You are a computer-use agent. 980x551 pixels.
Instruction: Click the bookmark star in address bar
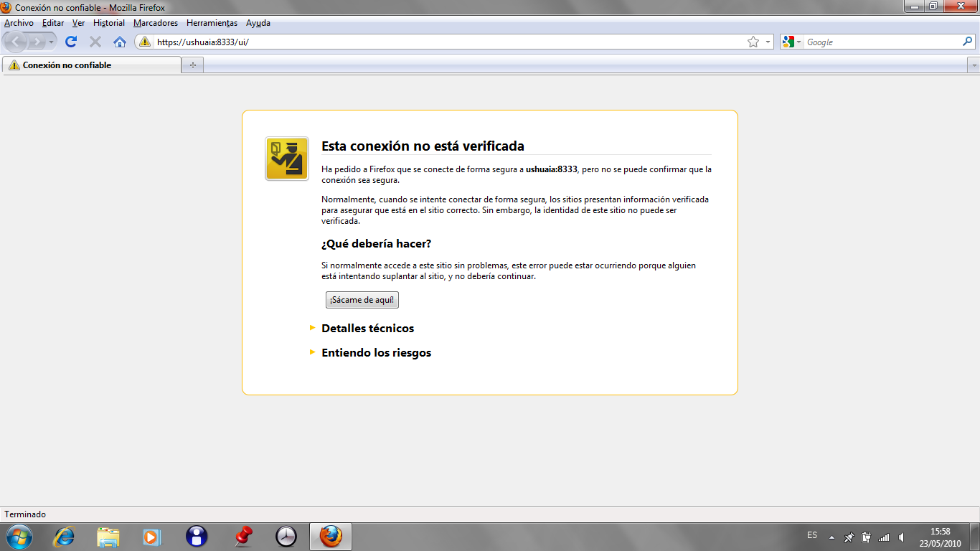pos(753,42)
